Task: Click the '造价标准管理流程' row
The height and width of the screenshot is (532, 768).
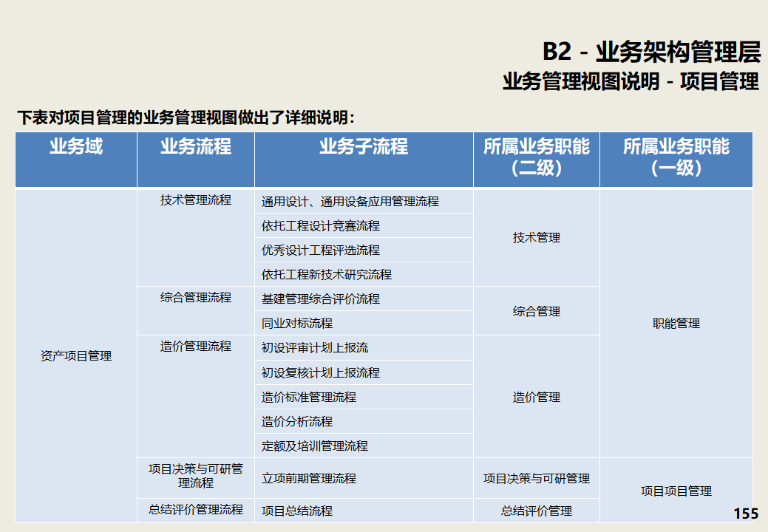Action: click(x=364, y=397)
